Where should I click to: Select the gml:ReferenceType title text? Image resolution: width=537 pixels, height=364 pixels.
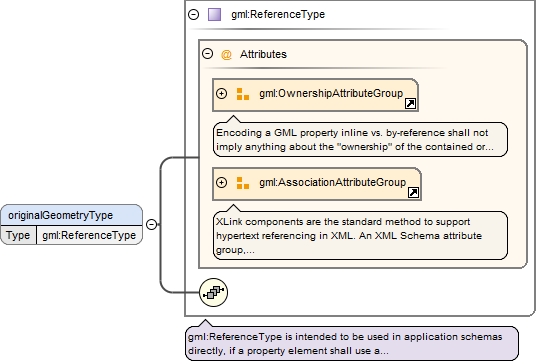tap(278, 14)
